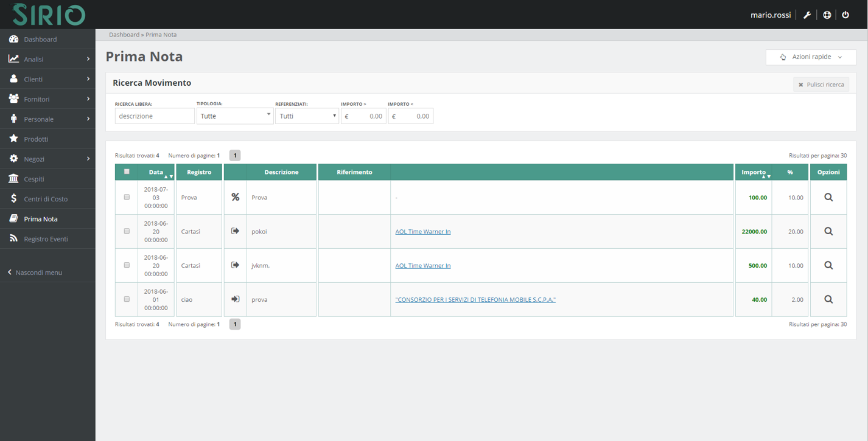Click the Importo column sort arrows
The width and height of the screenshot is (868, 441).
click(x=766, y=176)
